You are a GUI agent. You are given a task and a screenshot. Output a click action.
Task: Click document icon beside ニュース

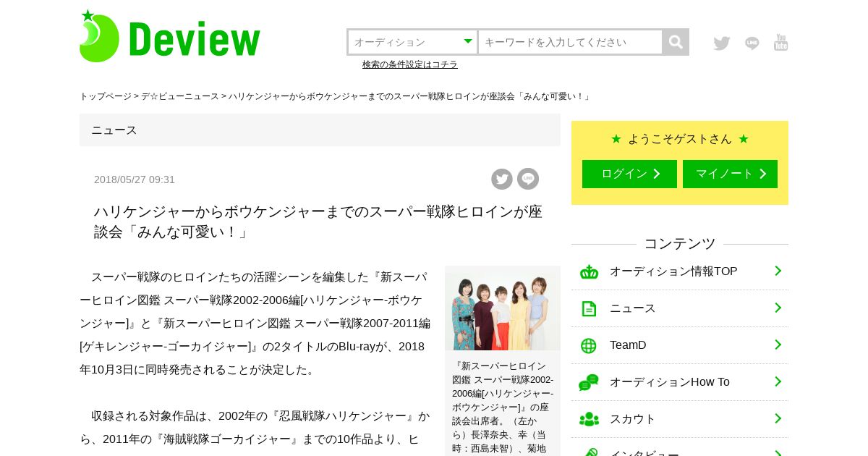(589, 309)
